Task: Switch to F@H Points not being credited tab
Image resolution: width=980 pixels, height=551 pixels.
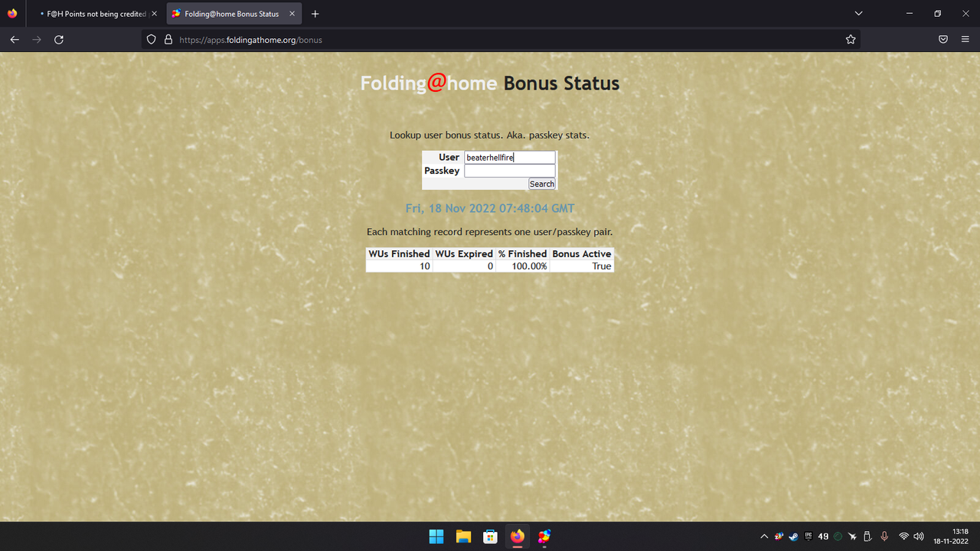Action: pyautogui.click(x=96, y=14)
